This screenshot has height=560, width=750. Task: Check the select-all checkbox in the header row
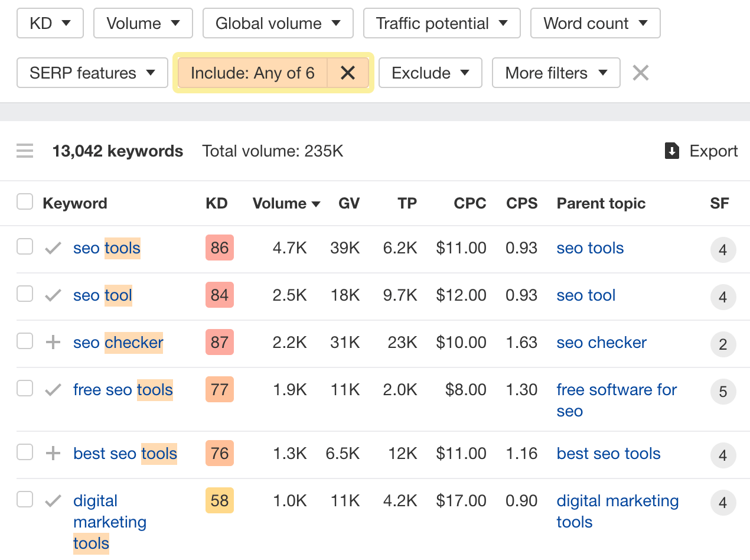tap(24, 201)
